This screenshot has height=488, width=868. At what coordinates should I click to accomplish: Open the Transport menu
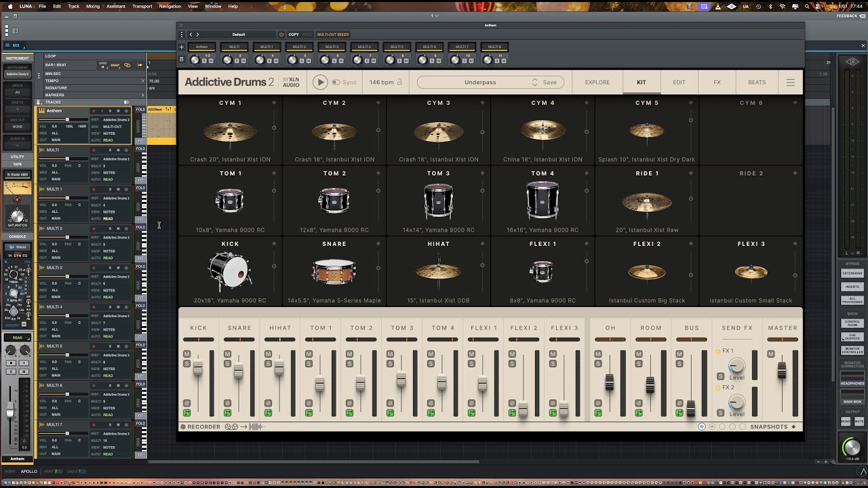(x=142, y=6)
